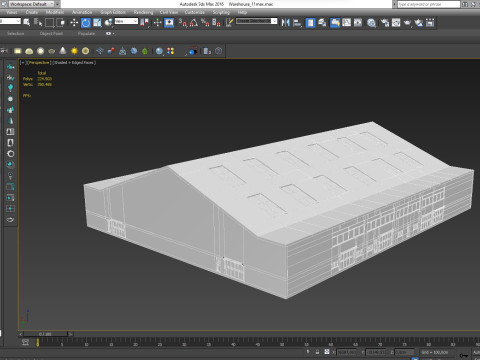480x360 pixels.
Task: Toggle the selection lock icon in status bar
Action: click(317, 352)
